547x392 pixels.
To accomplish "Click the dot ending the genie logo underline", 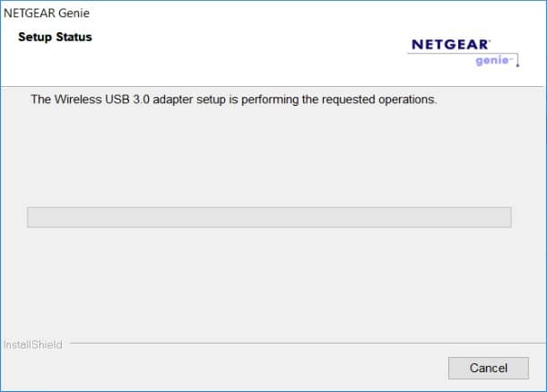I will [517, 65].
